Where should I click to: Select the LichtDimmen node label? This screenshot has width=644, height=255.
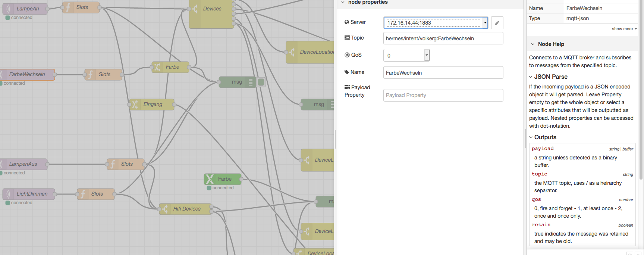[32, 194]
